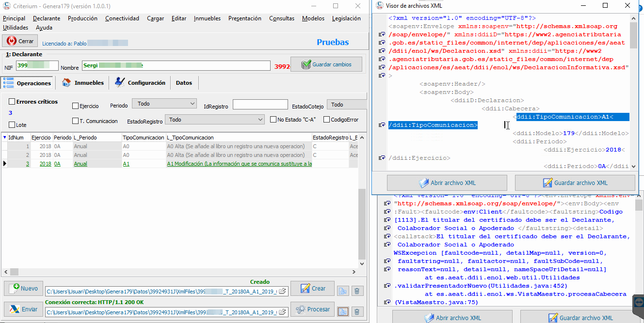Toggle the Lote checkbox
This screenshot has height=323, width=644.
(12, 125)
